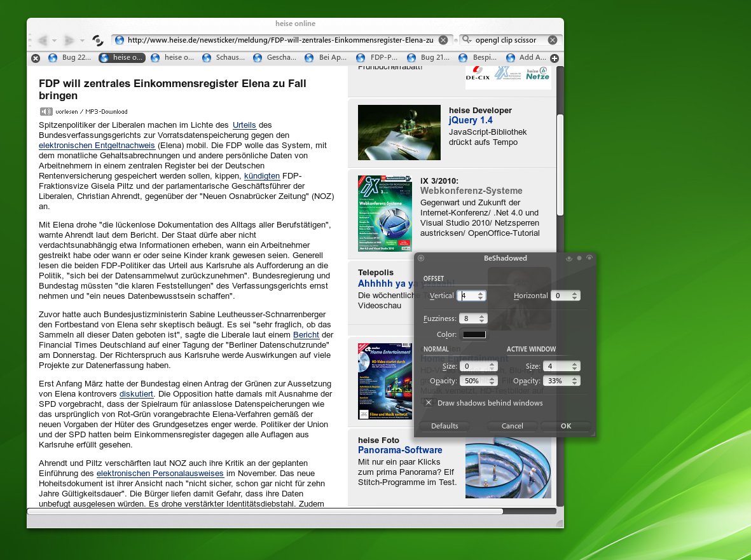Click the search magnifier icon in search box
The image size is (751, 560).
coord(466,39)
